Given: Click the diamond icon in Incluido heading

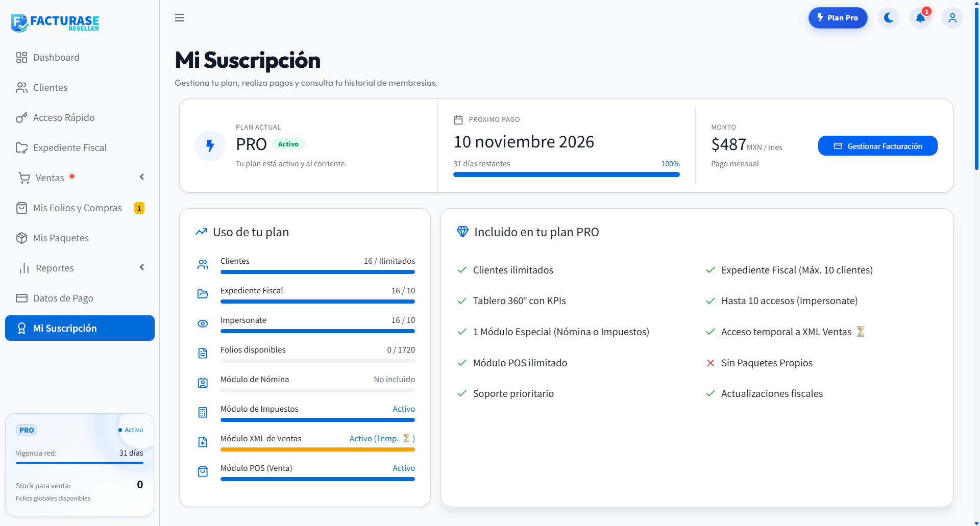Looking at the screenshot, I should (x=462, y=232).
